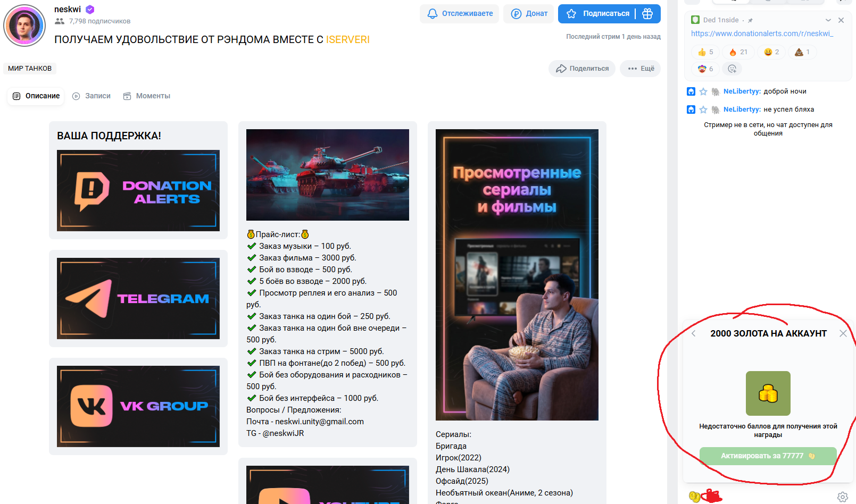Click the verified badge next to neskwi
The height and width of the screenshot is (504, 856).
coord(90,10)
